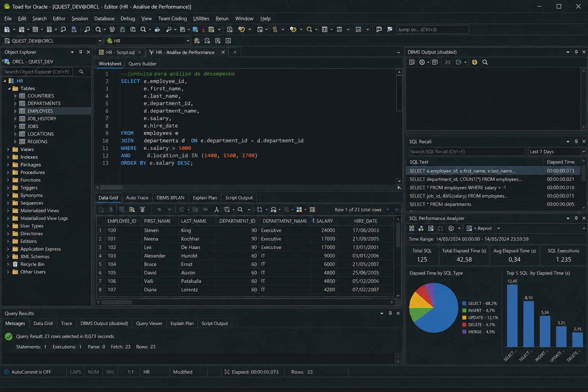Click the icon before Elapsed time in status bar

(x=227, y=372)
